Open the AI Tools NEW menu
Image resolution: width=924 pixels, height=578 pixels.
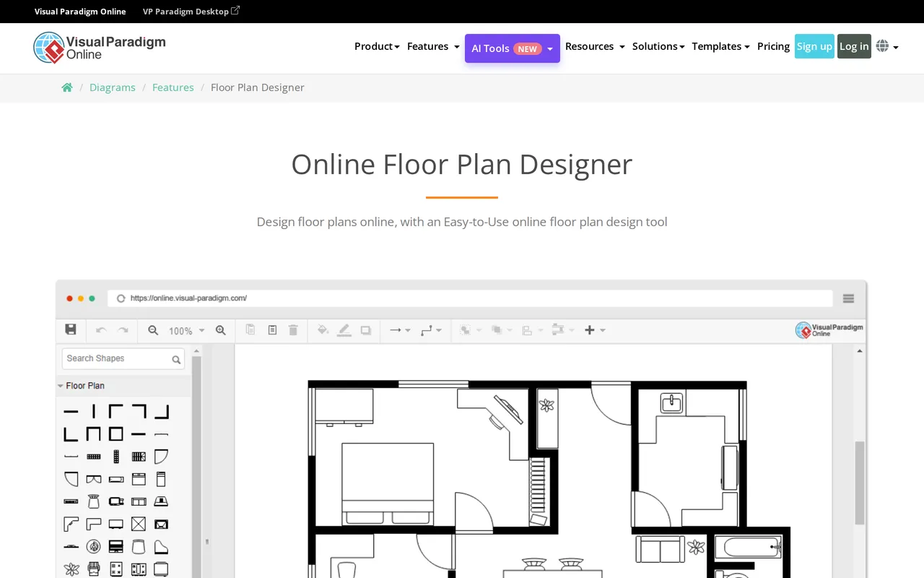513,48
